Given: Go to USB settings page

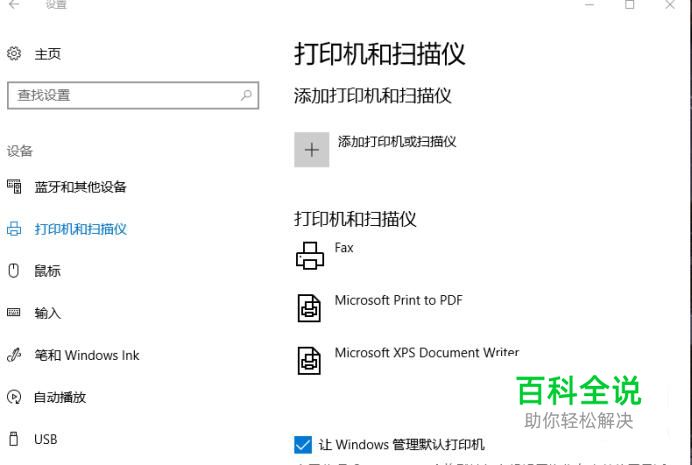Looking at the screenshot, I should point(45,439).
